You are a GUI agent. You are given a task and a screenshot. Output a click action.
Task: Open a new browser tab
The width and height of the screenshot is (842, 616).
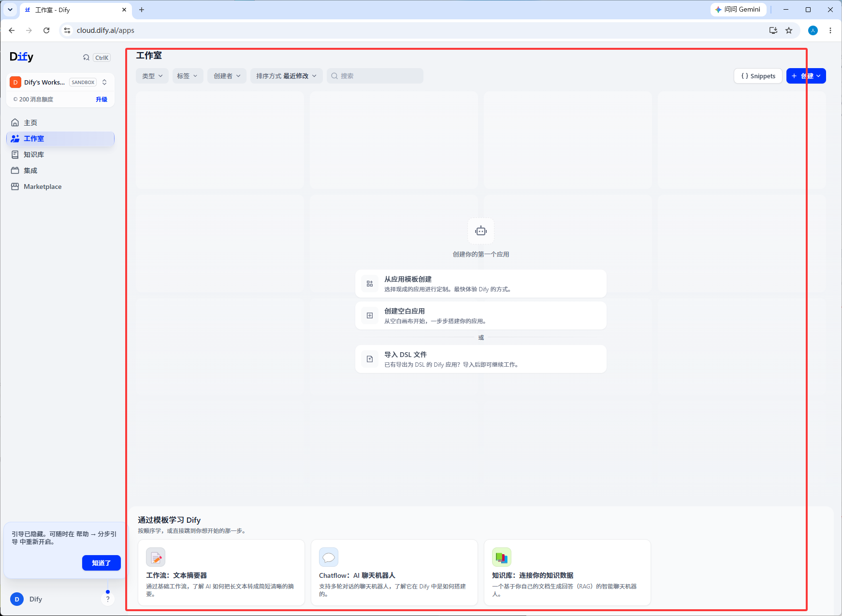[142, 10]
